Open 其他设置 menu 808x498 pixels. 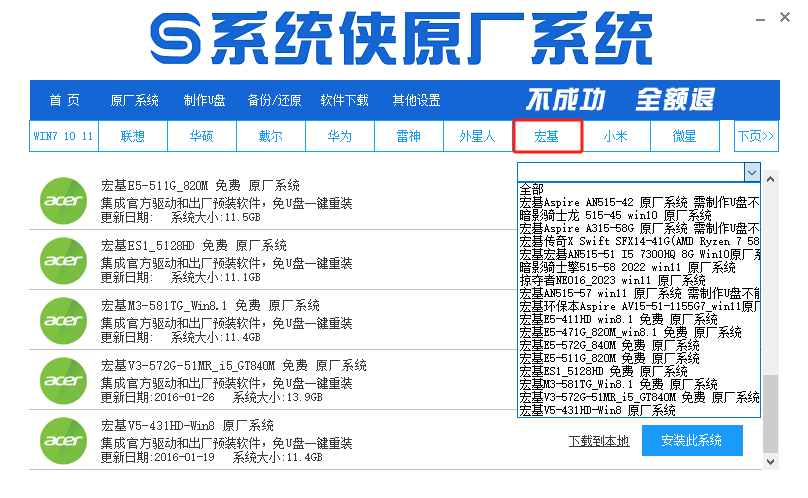416,100
